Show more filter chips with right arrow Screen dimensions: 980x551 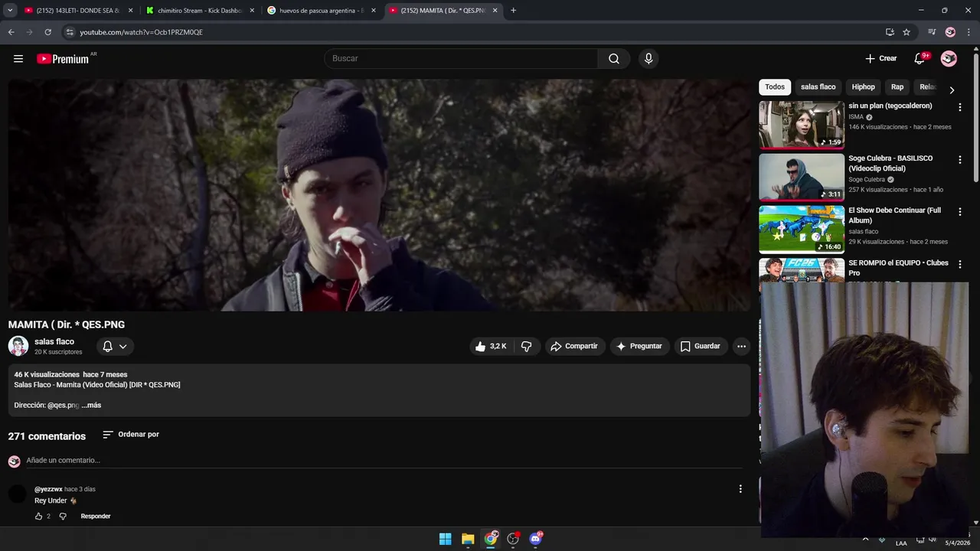(x=952, y=90)
